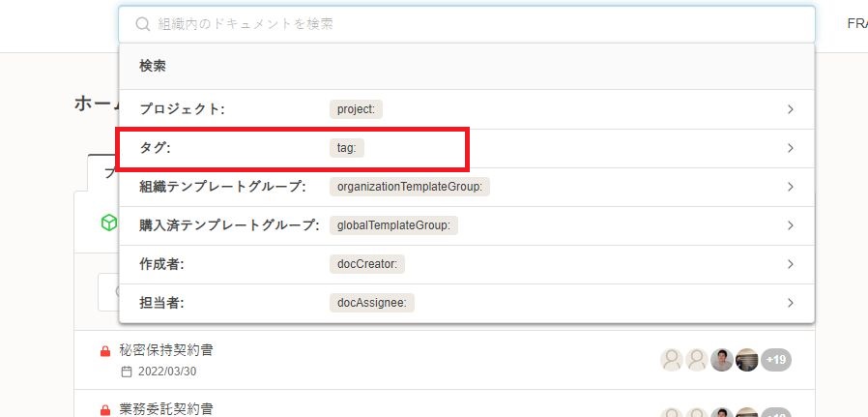Choose the 組織テンプレートグループ: filter
868x417 pixels.
[x=222, y=187]
